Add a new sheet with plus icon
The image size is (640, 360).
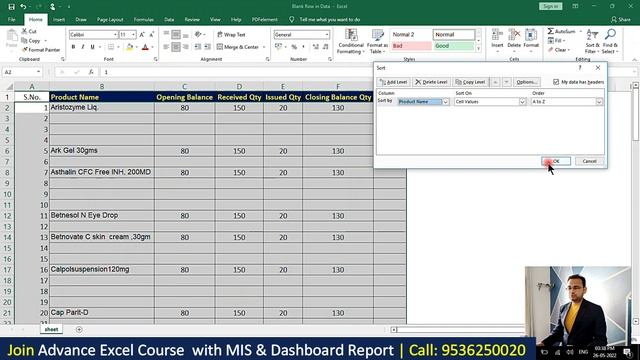tap(79, 329)
